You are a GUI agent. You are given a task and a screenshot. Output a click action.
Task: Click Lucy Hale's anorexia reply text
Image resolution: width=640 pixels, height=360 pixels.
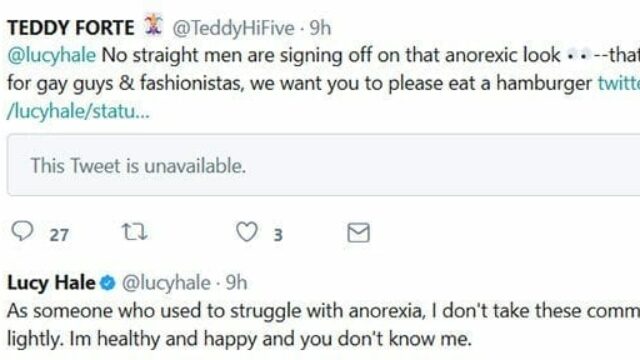tap(323, 324)
